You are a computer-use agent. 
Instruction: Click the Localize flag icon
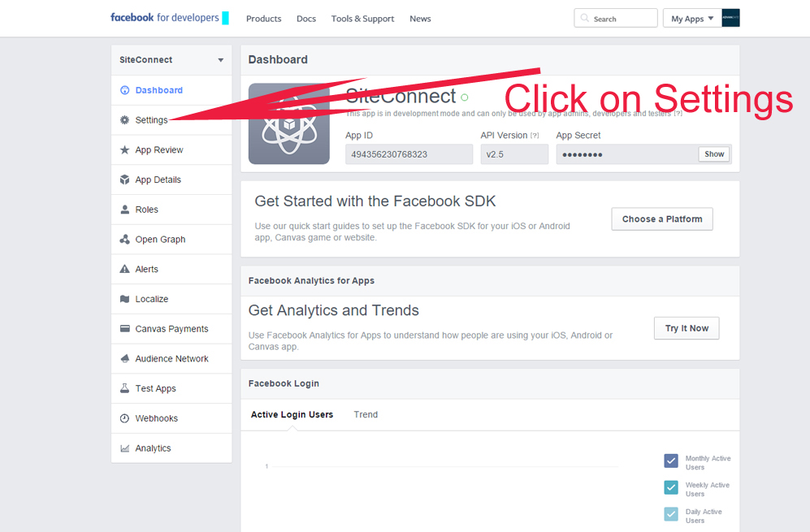[124, 299]
